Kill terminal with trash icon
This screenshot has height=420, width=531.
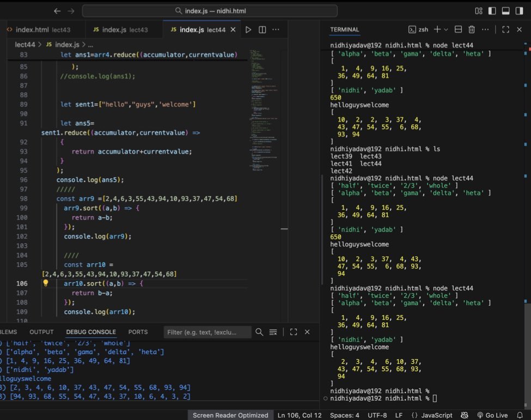(472, 30)
